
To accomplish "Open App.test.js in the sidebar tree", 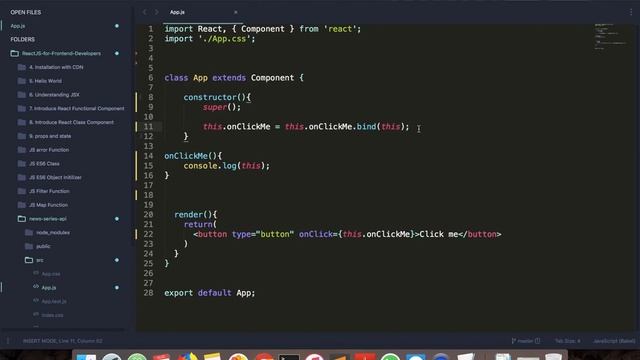I will 54,302.
